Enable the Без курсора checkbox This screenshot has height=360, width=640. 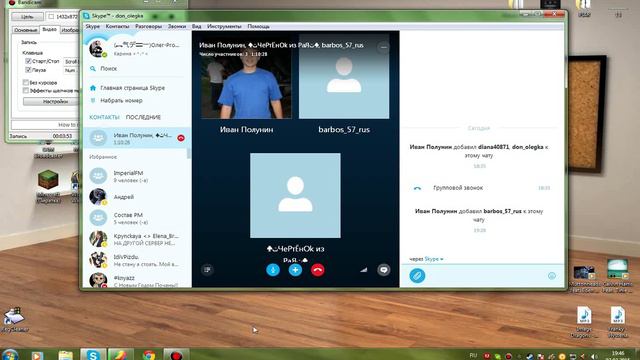tap(26, 82)
